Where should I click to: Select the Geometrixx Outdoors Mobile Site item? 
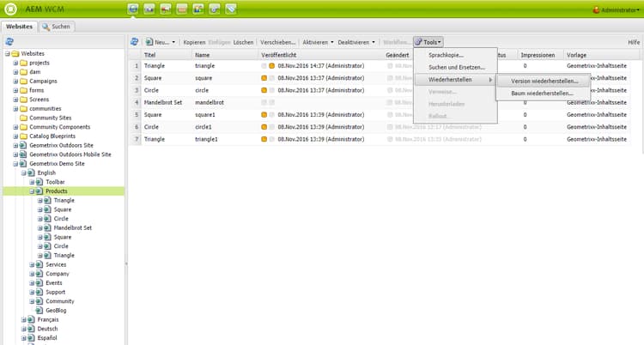click(70, 154)
